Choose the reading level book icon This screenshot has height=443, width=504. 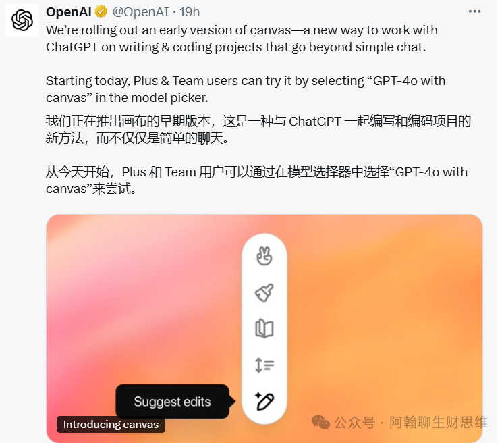[264, 328]
